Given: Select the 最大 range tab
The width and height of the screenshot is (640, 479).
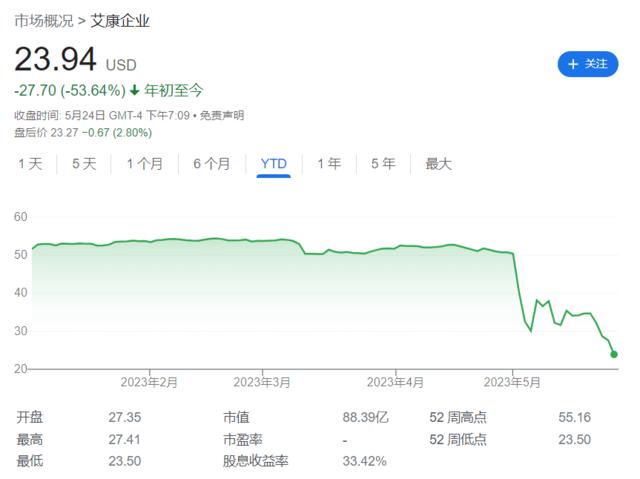Looking at the screenshot, I should pyautogui.click(x=438, y=164).
